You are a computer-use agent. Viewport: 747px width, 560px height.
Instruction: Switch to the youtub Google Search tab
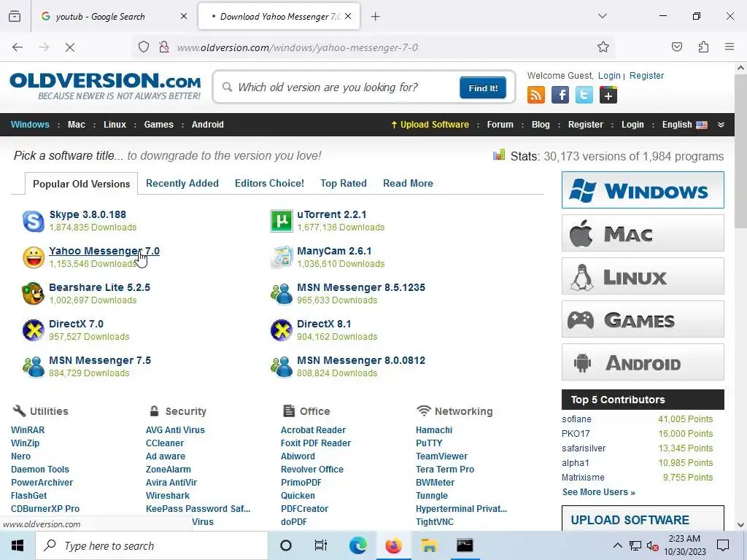114,17
